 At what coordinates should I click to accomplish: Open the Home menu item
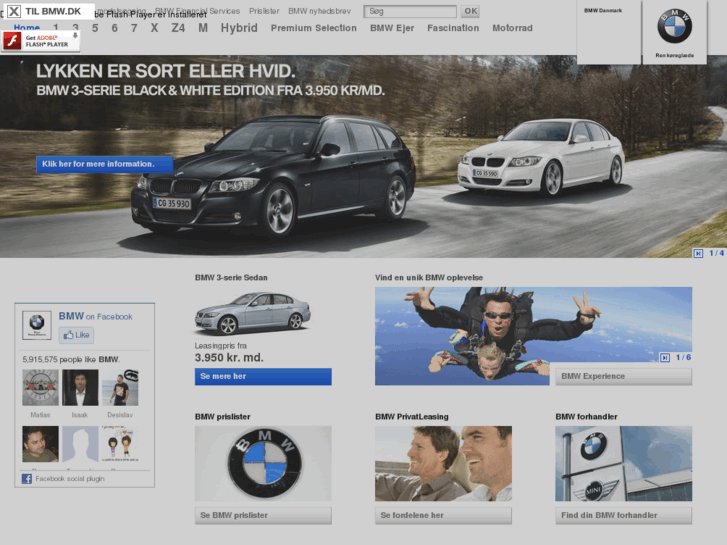(26, 28)
